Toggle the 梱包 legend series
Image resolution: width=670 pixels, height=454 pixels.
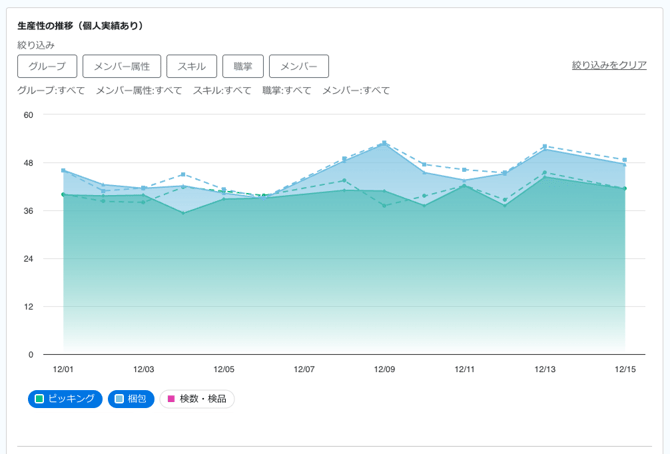[131, 399]
